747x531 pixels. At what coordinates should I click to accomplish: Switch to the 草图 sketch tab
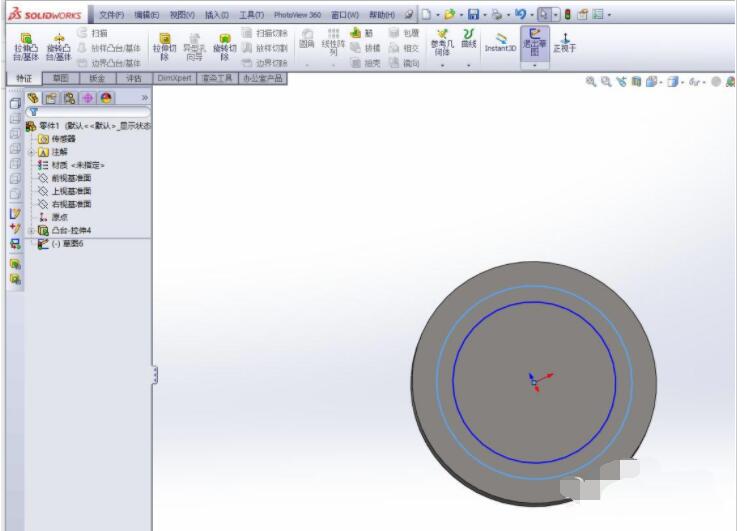[61, 78]
